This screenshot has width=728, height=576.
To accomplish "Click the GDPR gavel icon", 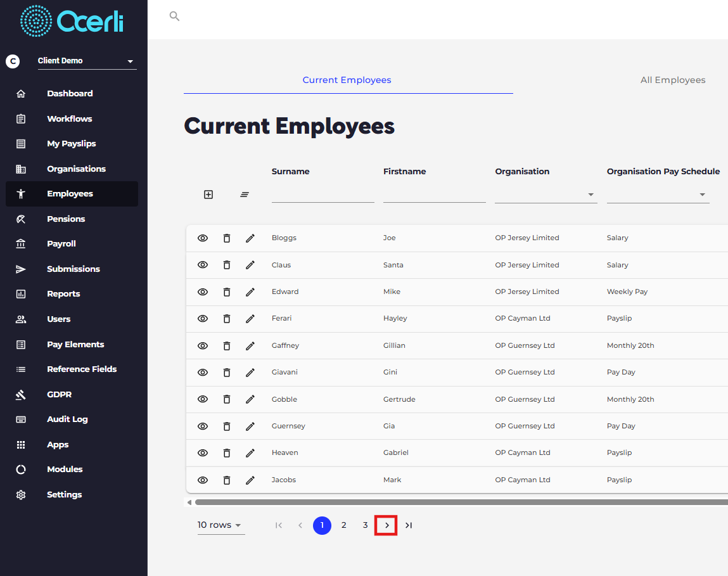I will pos(21,394).
